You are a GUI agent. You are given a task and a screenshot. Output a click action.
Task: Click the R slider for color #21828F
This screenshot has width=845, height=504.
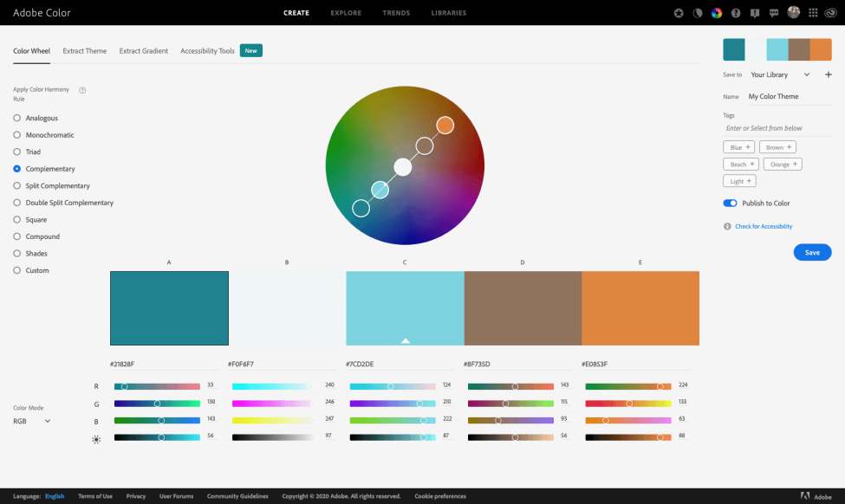pyautogui.click(x=157, y=386)
